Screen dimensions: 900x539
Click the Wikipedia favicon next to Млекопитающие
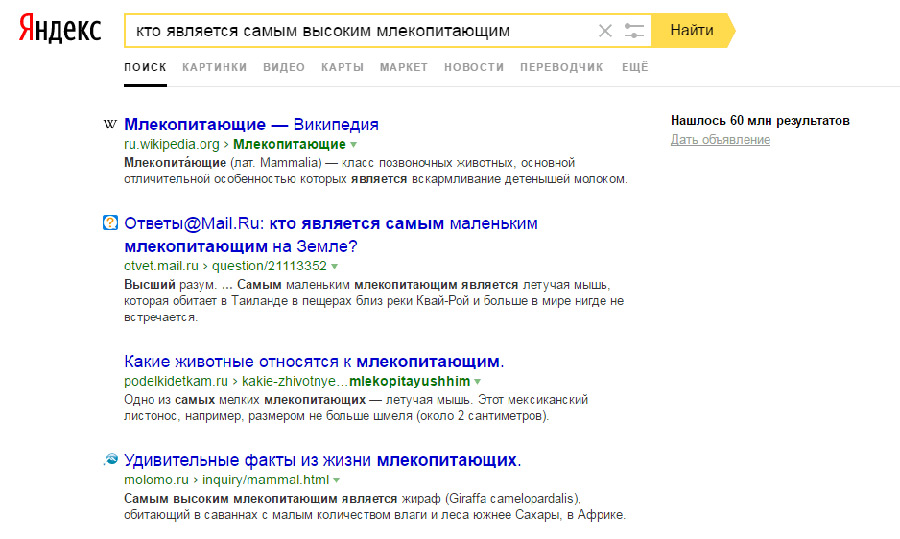[110, 124]
